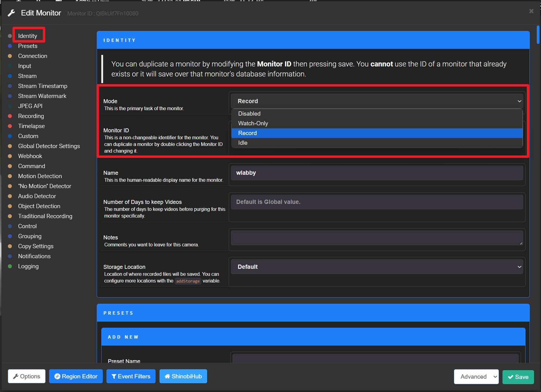Click the green dot beside Logging

coord(10,266)
